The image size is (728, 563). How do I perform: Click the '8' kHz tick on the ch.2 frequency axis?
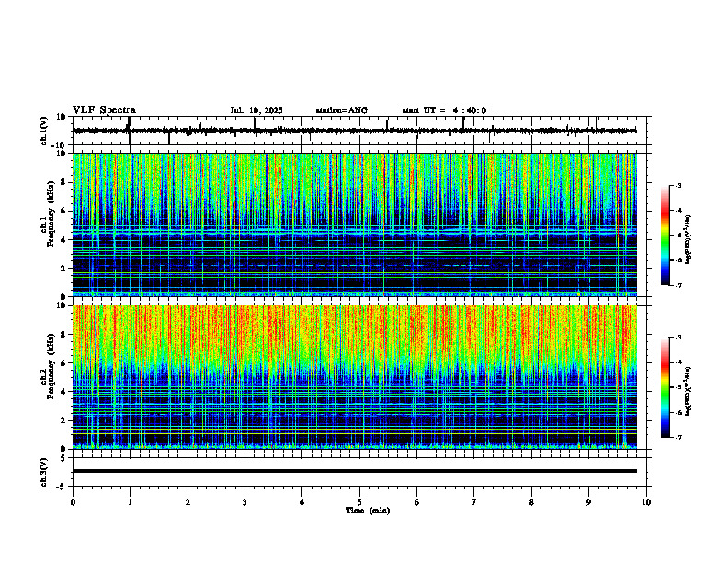point(64,335)
